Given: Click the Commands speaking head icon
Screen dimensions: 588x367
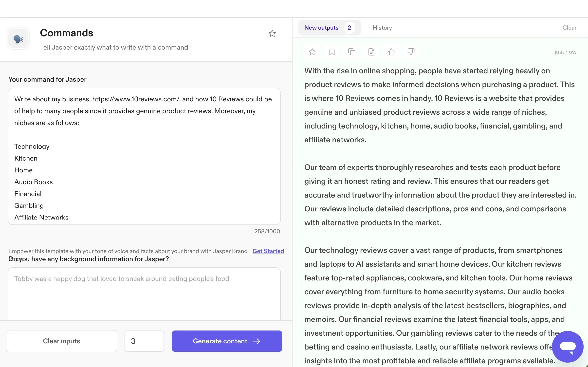Looking at the screenshot, I should pyautogui.click(x=18, y=38).
